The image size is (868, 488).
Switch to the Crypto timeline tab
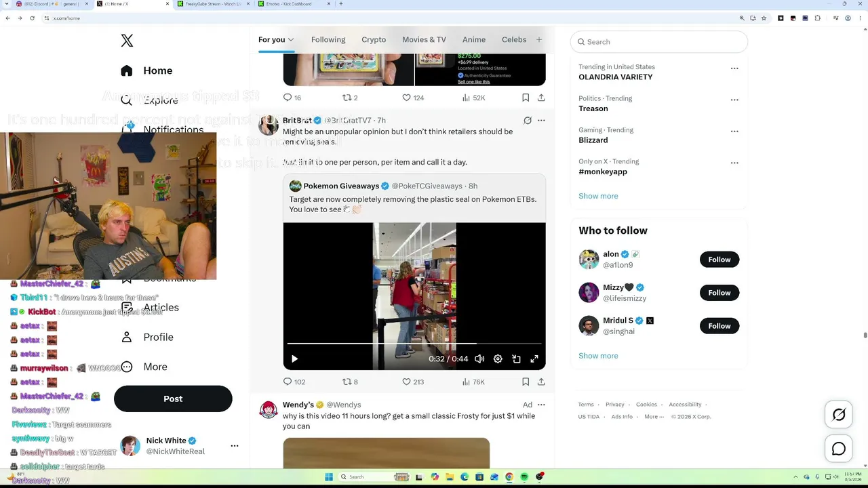374,40
